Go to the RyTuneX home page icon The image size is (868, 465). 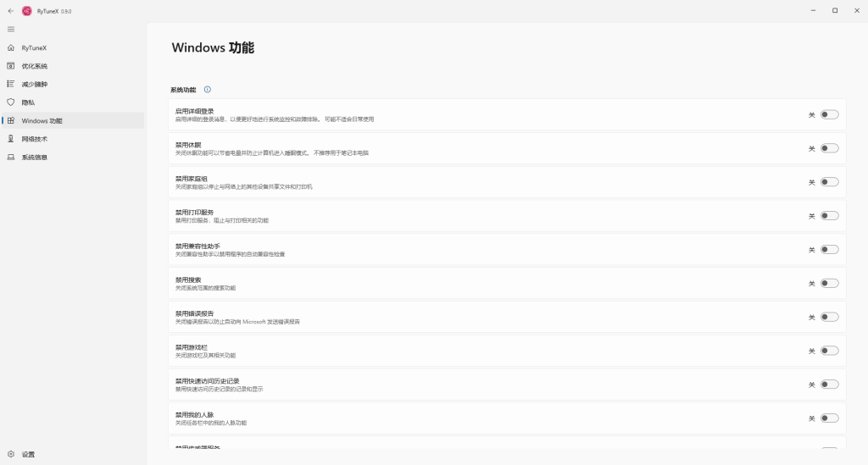click(10, 48)
